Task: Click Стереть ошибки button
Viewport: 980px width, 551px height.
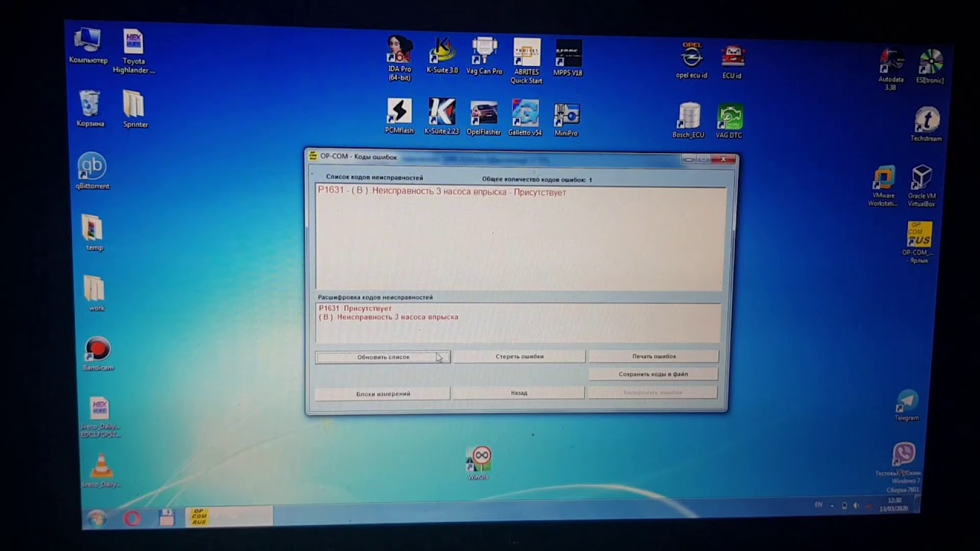Action: click(519, 357)
